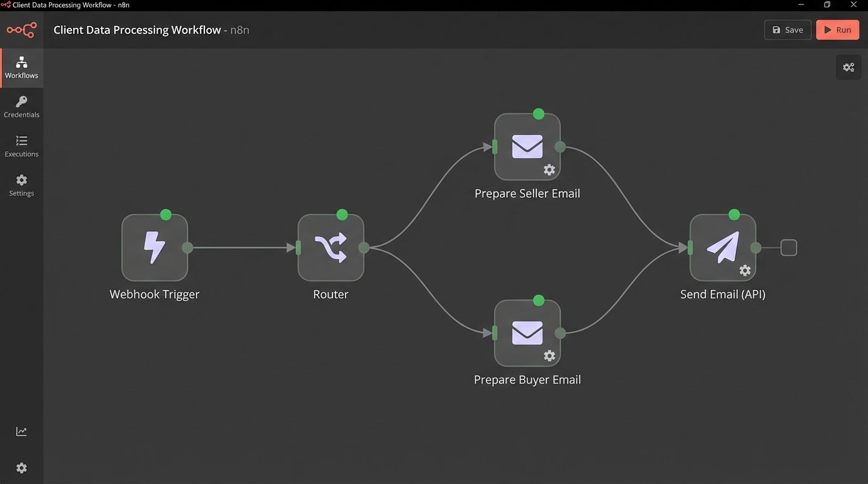
Task: Switch to the Credentials section
Action: tap(21, 106)
